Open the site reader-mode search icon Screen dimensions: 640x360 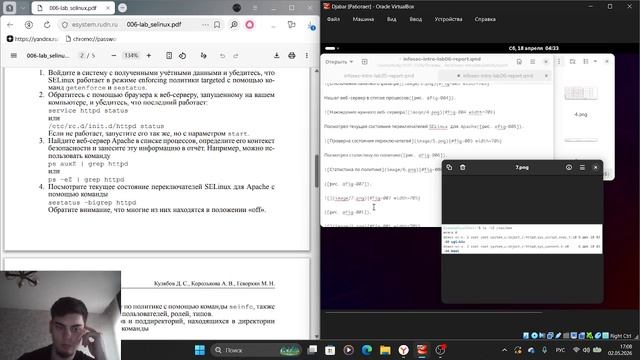click(x=234, y=25)
